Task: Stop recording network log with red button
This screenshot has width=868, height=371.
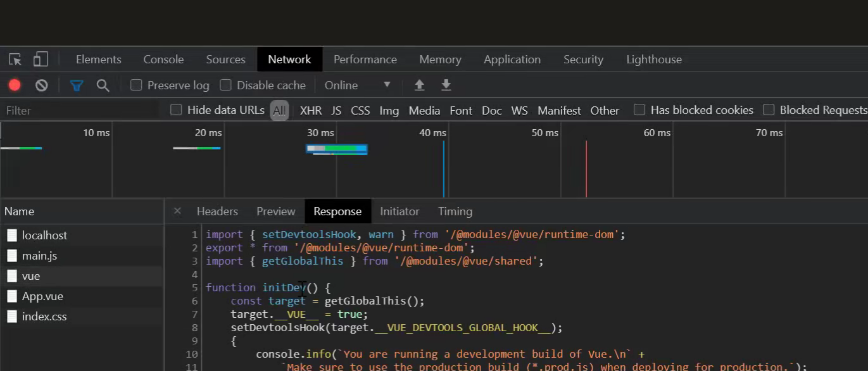Action: coord(15,85)
